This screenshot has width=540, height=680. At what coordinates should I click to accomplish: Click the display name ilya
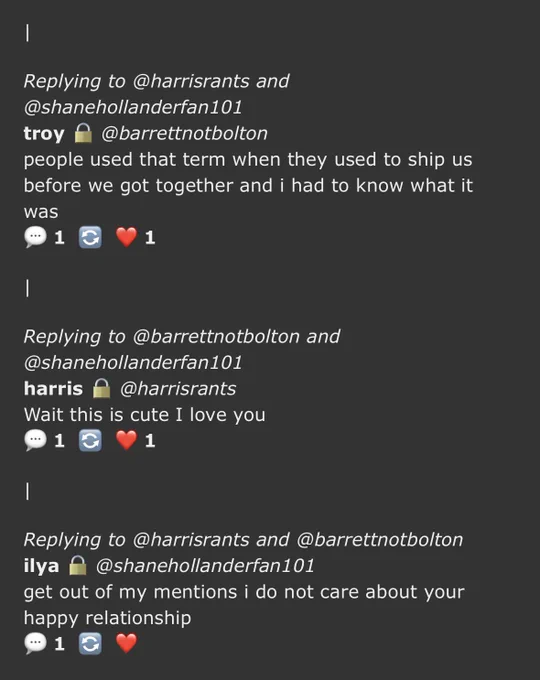[41, 566]
